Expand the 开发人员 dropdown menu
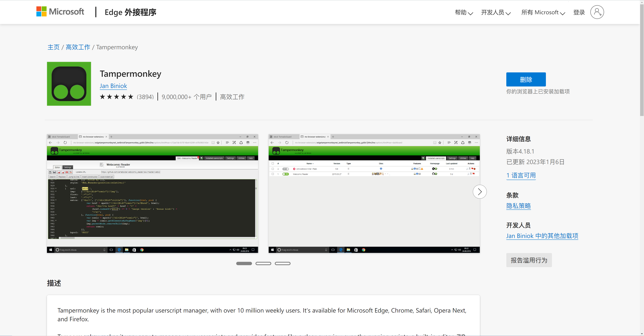 tap(496, 13)
